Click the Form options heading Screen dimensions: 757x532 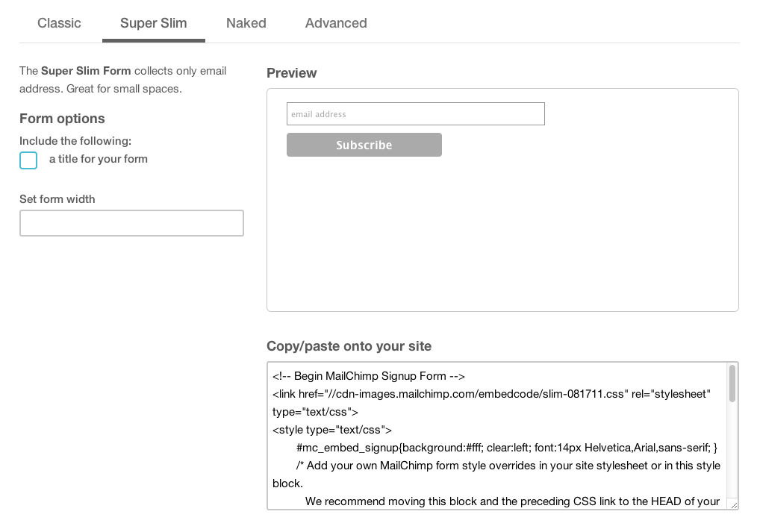(62, 119)
